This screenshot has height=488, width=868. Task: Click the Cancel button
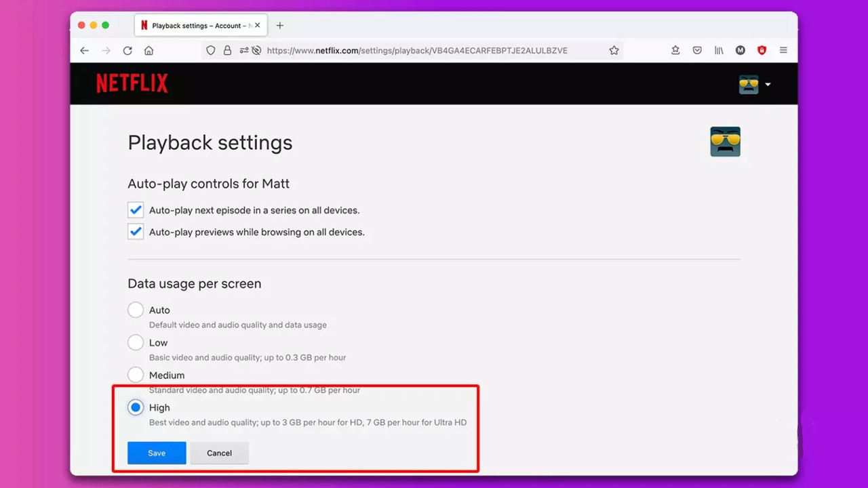(x=219, y=453)
